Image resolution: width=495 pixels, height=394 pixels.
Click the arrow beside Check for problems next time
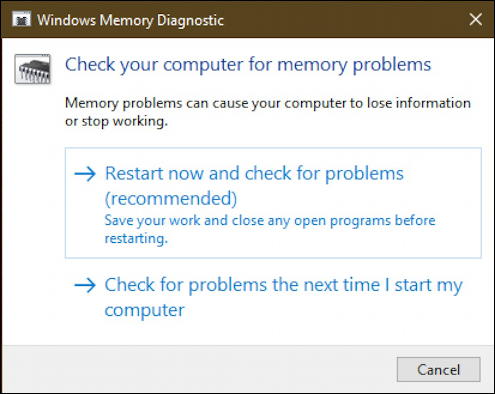85,285
